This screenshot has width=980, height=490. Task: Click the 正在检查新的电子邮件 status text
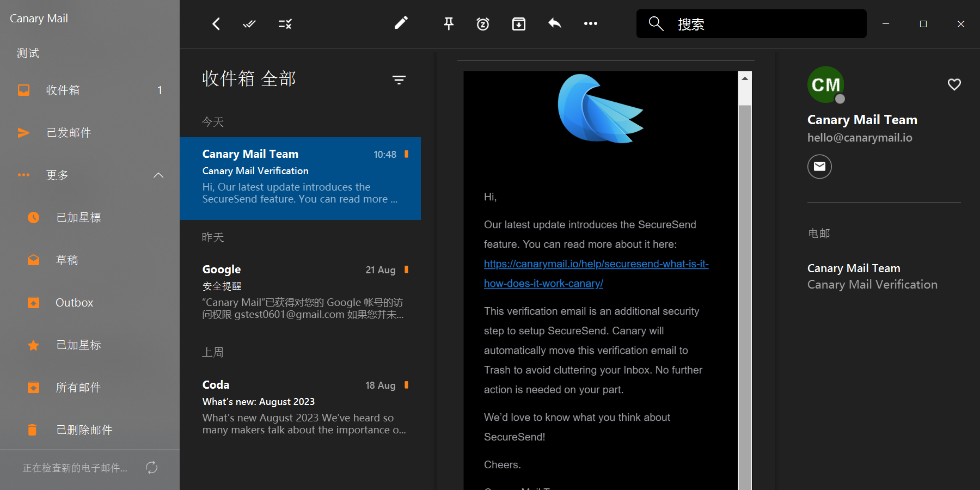click(x=75, y=468)
